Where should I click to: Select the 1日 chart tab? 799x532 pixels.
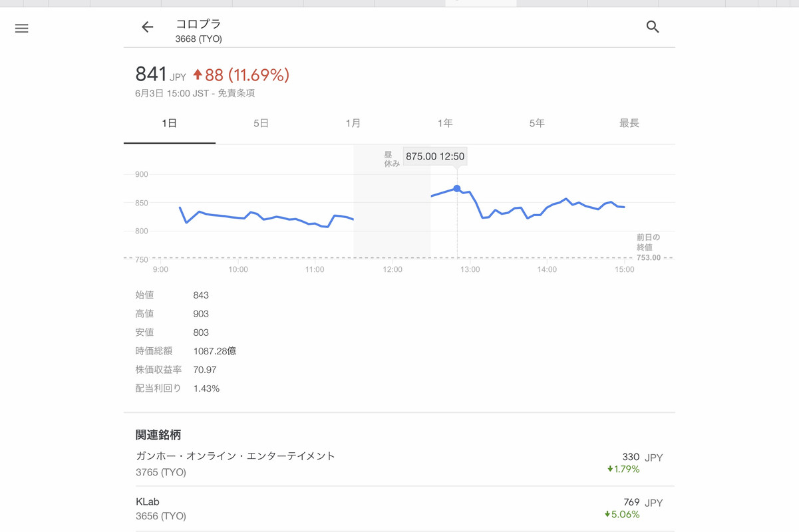point(170,123)
